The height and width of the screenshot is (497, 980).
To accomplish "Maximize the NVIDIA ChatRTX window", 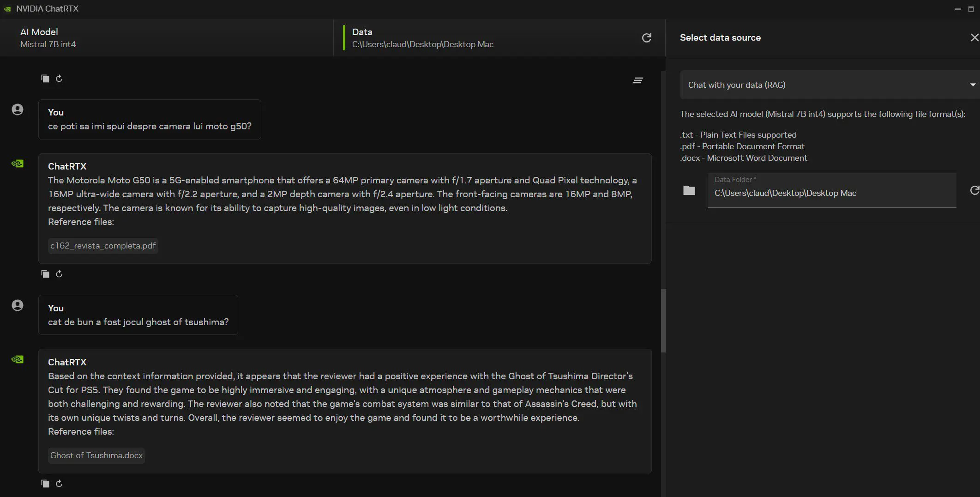I will 971,9.
